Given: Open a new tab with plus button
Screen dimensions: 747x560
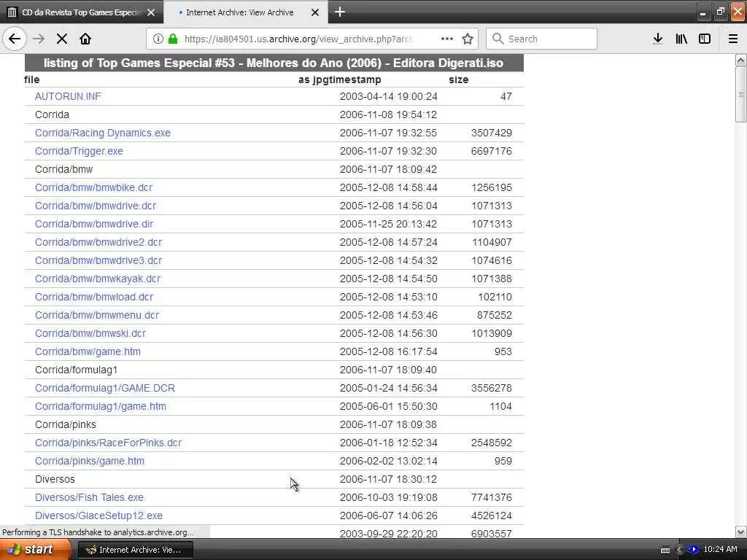Looking at the screenshot, I should tap(340, 12).
